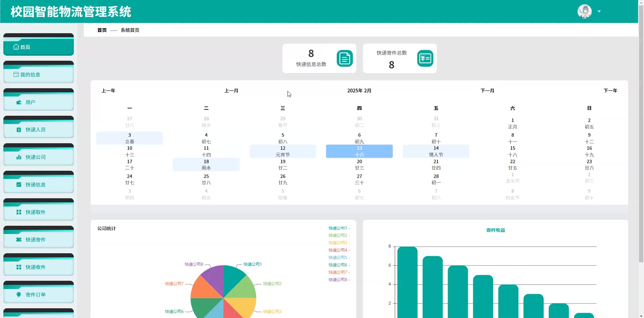
Task: Click the tallest bar in 寄件收益 chart
Action: [407, 282]
